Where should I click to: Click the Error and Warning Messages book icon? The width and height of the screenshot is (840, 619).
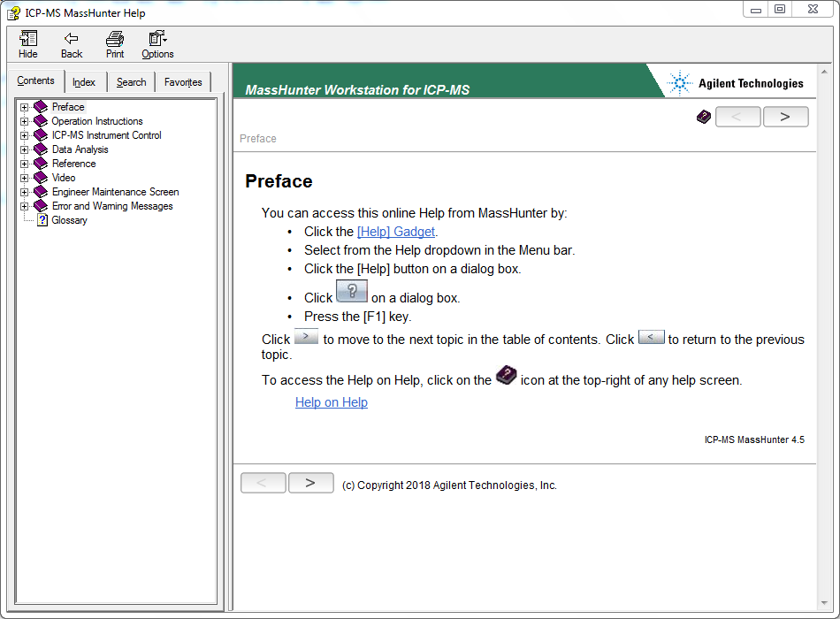pos(41,206)
